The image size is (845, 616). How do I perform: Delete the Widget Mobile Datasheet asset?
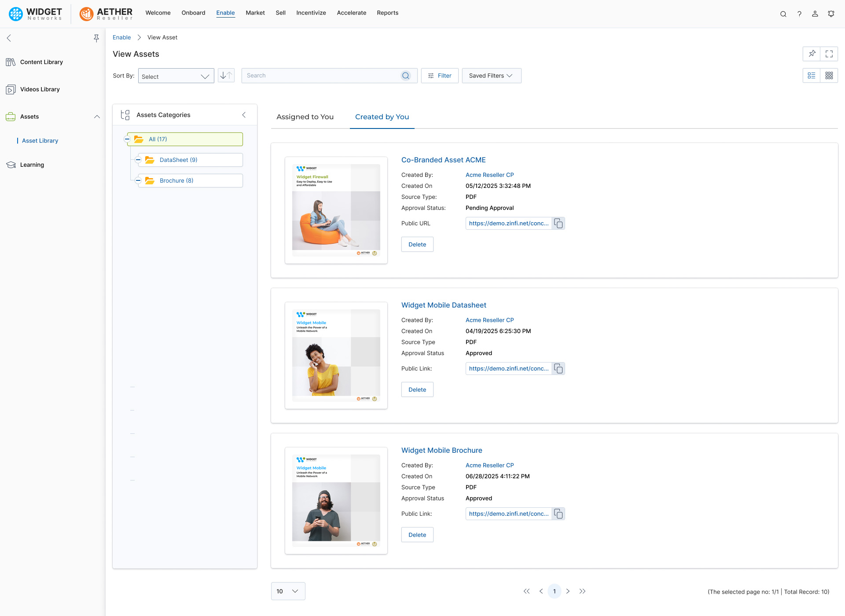[417, 390]
